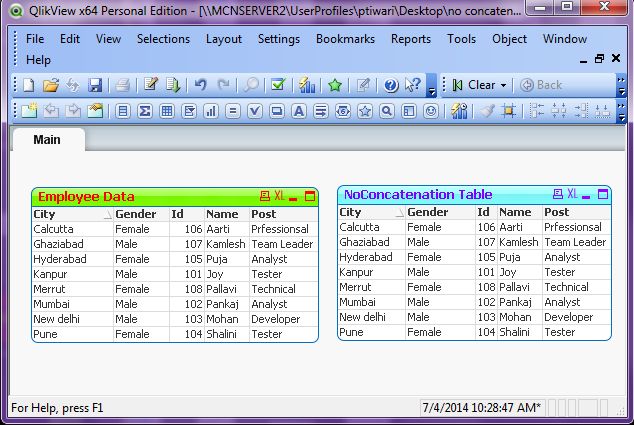Create a new document from toolbar
This screenshot has height=425, width=634.
[29, 85]
